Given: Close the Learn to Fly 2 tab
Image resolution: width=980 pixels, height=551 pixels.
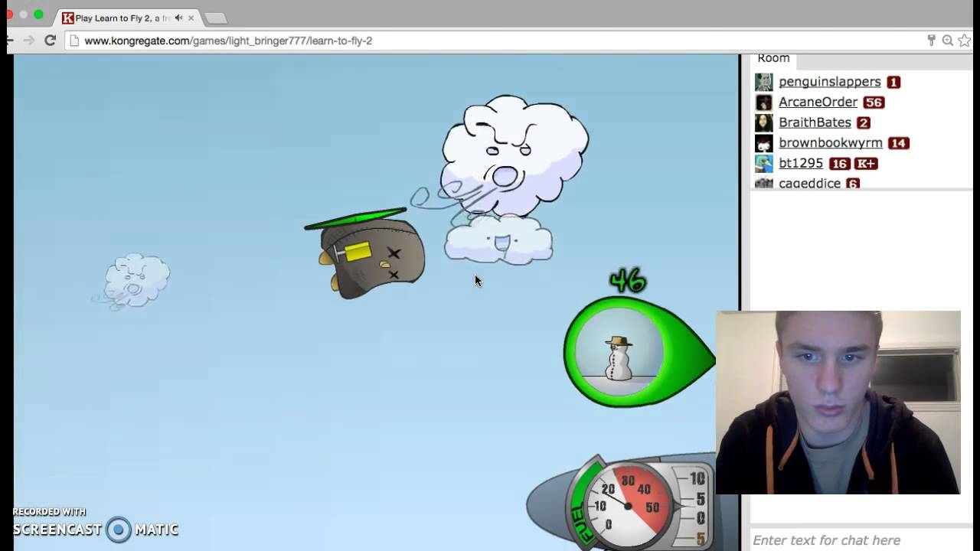Looking at the screenshot, I should pyautogui.click(x=191, y=18).
